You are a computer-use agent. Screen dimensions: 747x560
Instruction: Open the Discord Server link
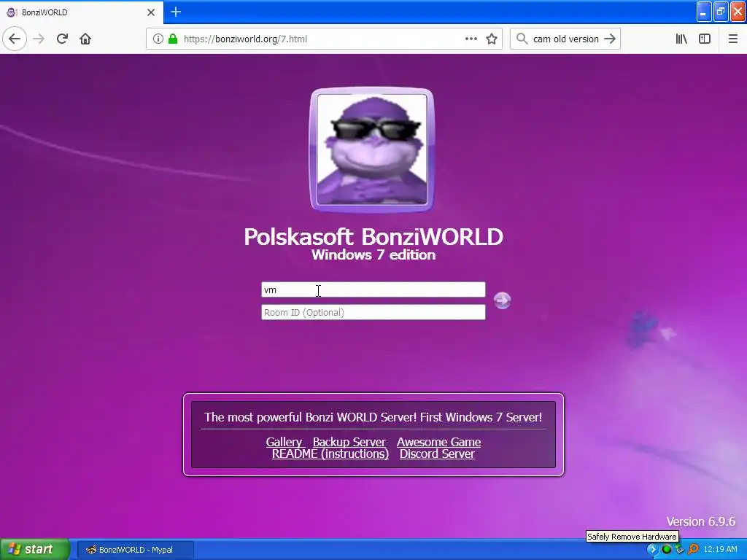pos(437,454)
